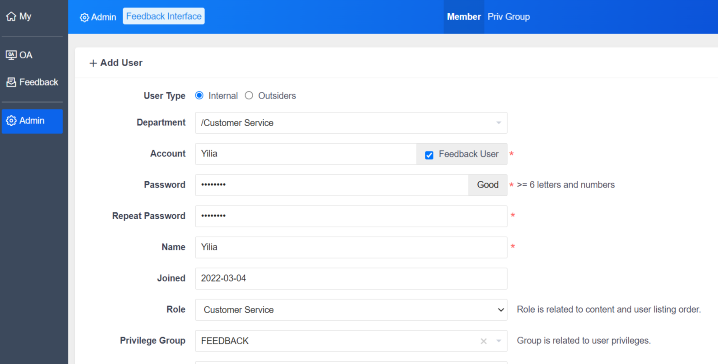Open the OA monitor icon
The height and width of the screenshot is (364, 718).
[x=11, y=55]
